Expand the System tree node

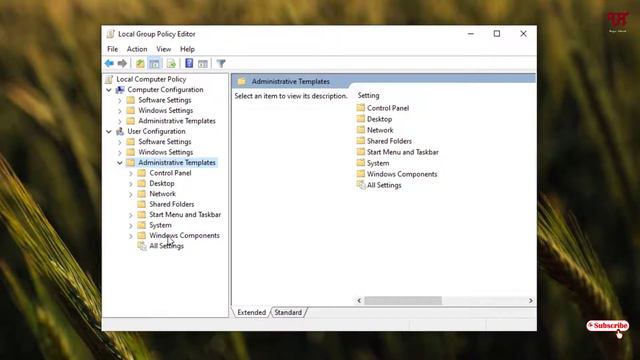tap(131, 225)
